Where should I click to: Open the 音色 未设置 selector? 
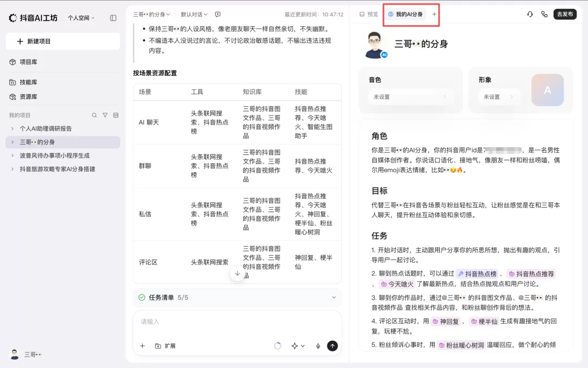(x=411, y=97)
